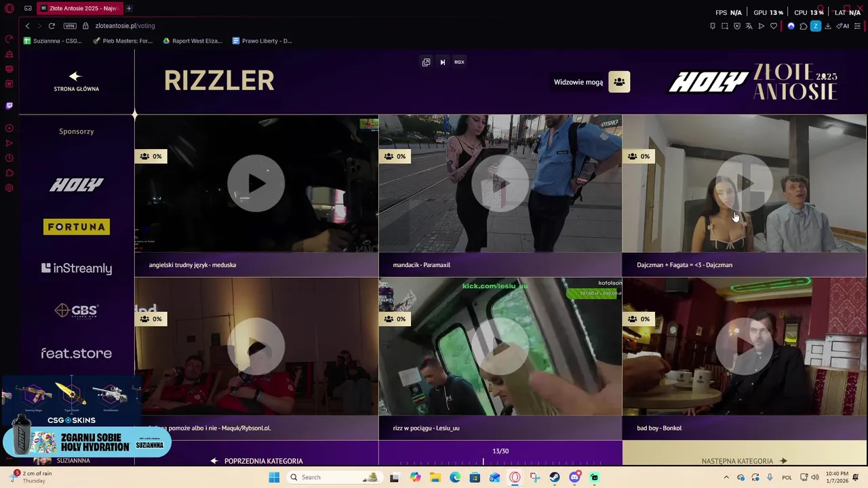Open sidebar Settings gear icon
Screen dimensions: 868x488
pyautogui.click(x=9, y=188)
